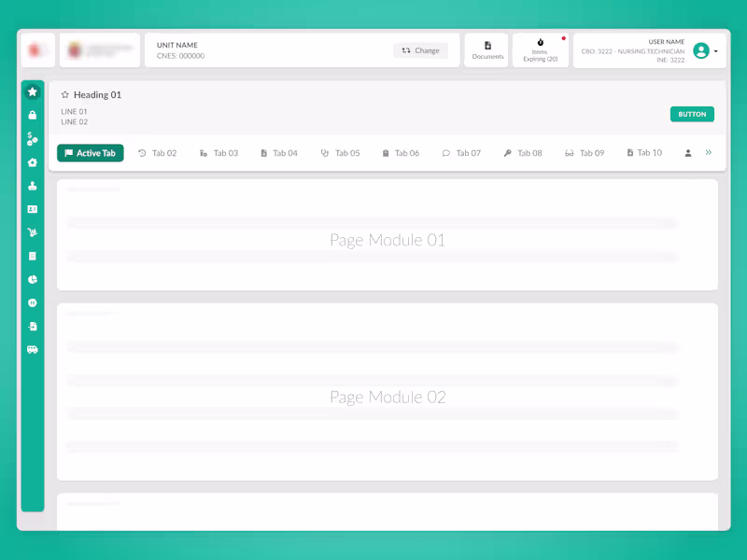Viewport: 747px width, 560px height.
Task: Click the hospital H icon in the sidebar
Action: click(x=33, y=302)
